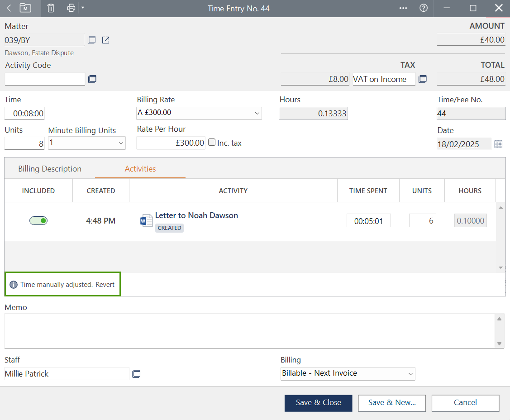Open the Staff lookup icon

136,374
